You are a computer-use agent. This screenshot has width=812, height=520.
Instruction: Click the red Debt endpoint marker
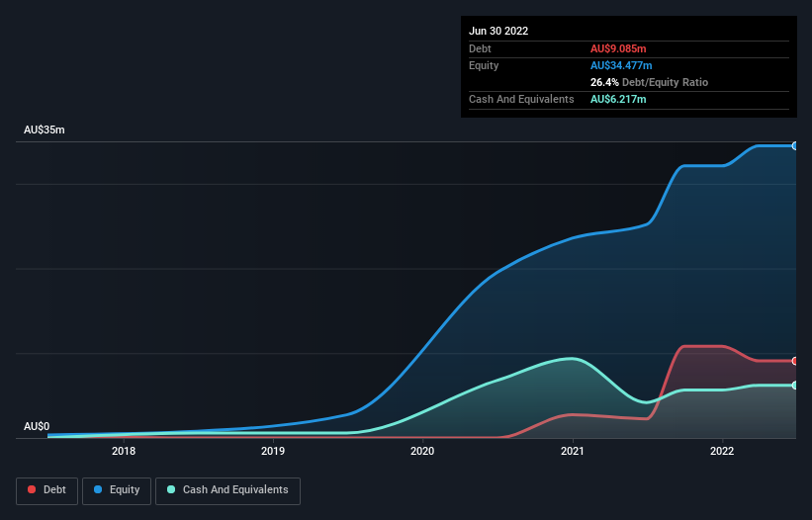(795, 361)
